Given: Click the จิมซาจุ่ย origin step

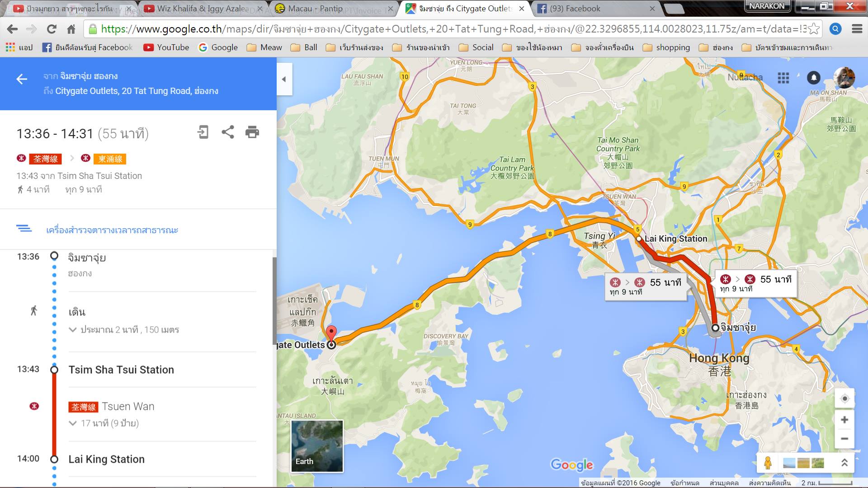Looking at the screenshot, I should click(87, 258).
